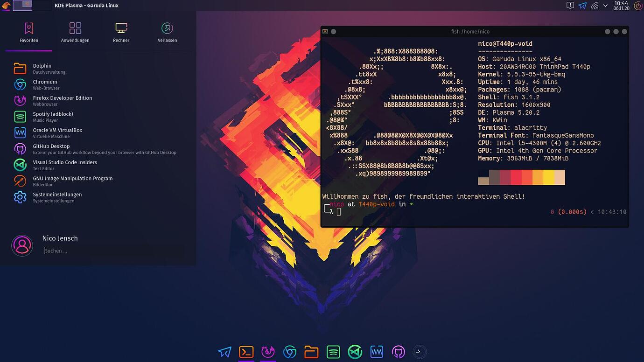This screenshot has height=362, width=644.
Task: Launch Chromium from the dock
Action: click(x=290, y=352)
